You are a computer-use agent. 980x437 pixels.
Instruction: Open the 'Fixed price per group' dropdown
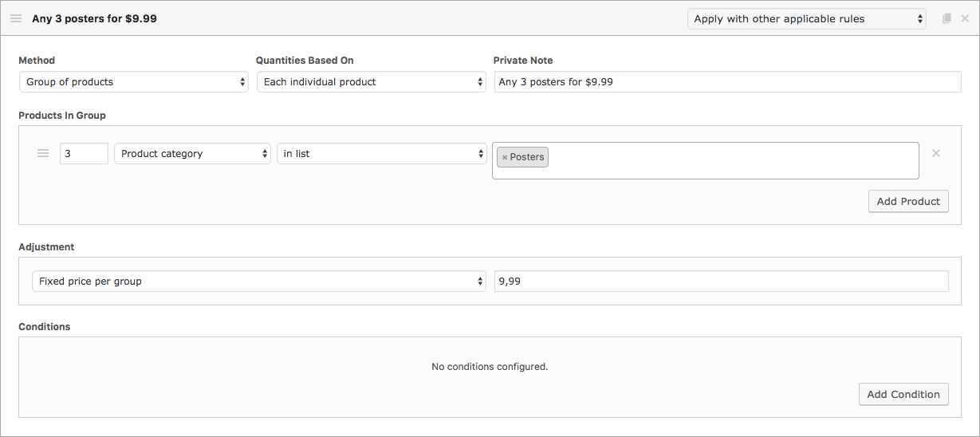pyautogui.click(x=258, y=281)
